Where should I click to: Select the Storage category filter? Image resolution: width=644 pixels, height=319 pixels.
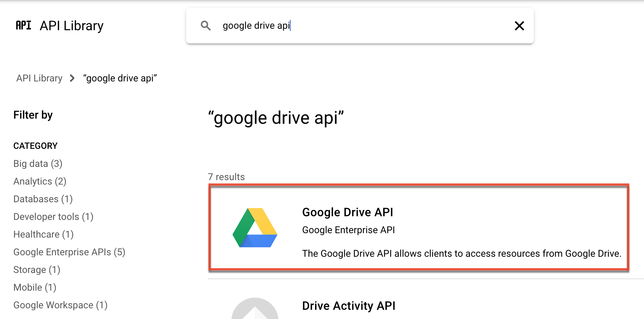pyautogui.click(x=36, y=270)
